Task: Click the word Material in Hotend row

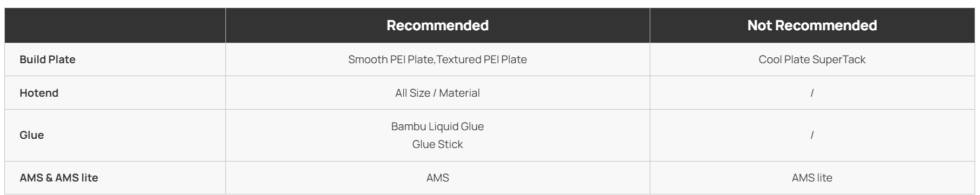Action: tap(459, 93)
